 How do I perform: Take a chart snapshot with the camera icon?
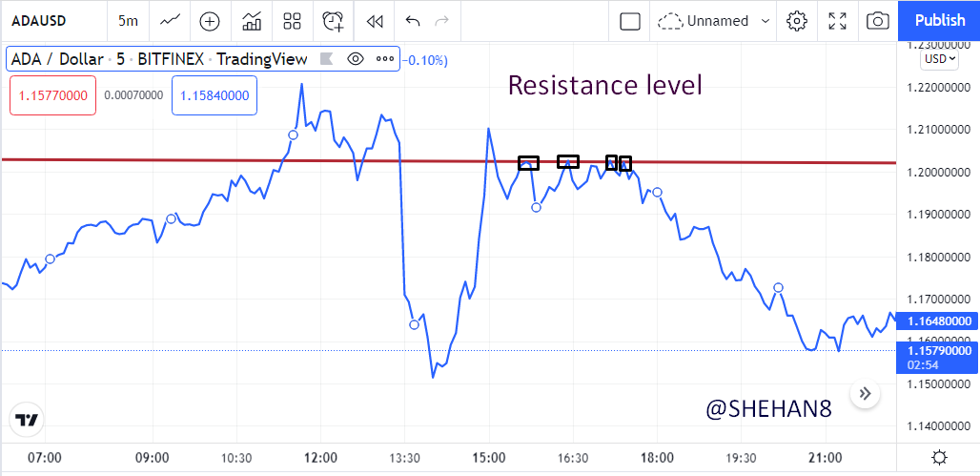tap(877, 21)
